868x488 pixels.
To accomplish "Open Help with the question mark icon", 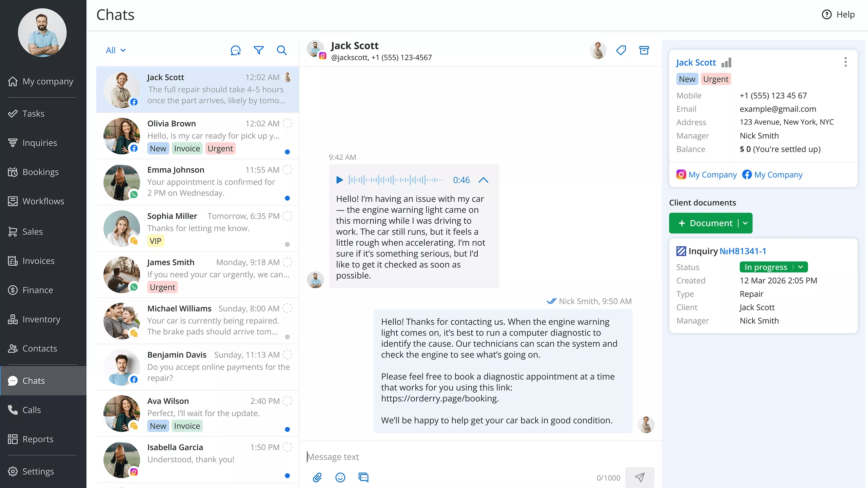I will click(826, 15).
